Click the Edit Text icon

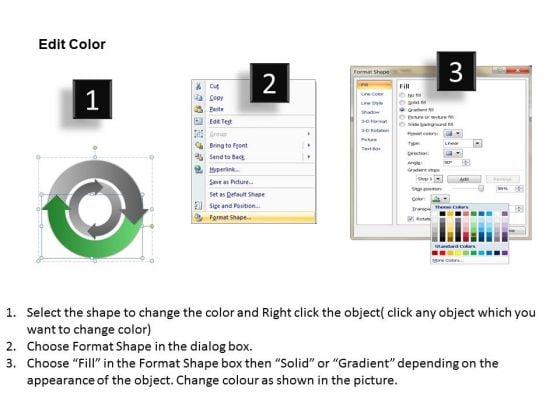coord(199,121)
